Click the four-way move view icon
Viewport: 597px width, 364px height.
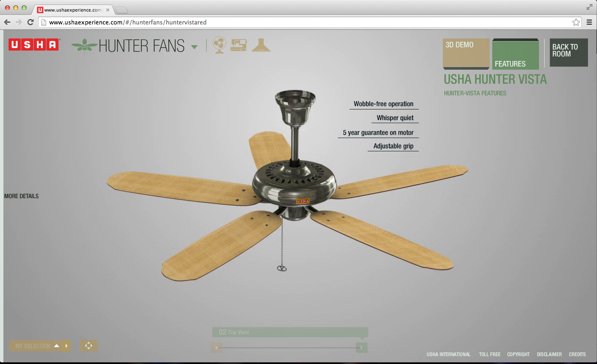pos(89,346)
